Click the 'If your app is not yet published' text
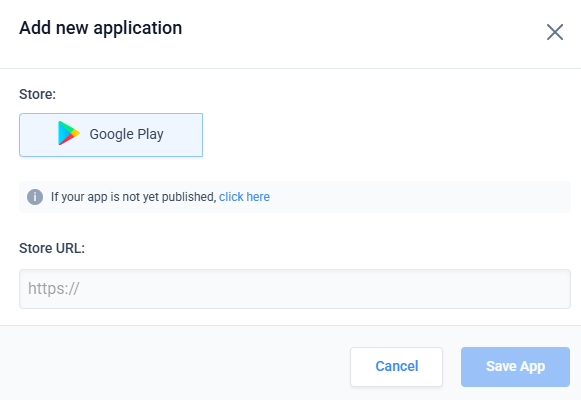 [133, 197]
